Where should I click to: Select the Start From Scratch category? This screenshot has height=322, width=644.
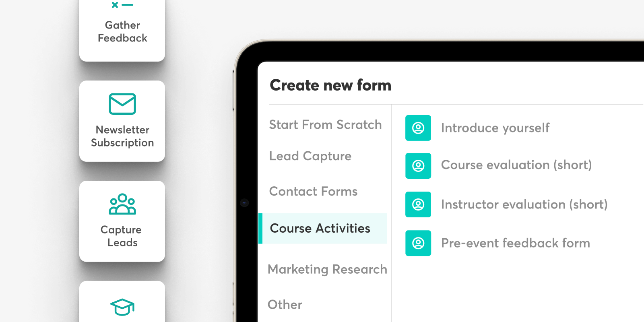point(325,125)
